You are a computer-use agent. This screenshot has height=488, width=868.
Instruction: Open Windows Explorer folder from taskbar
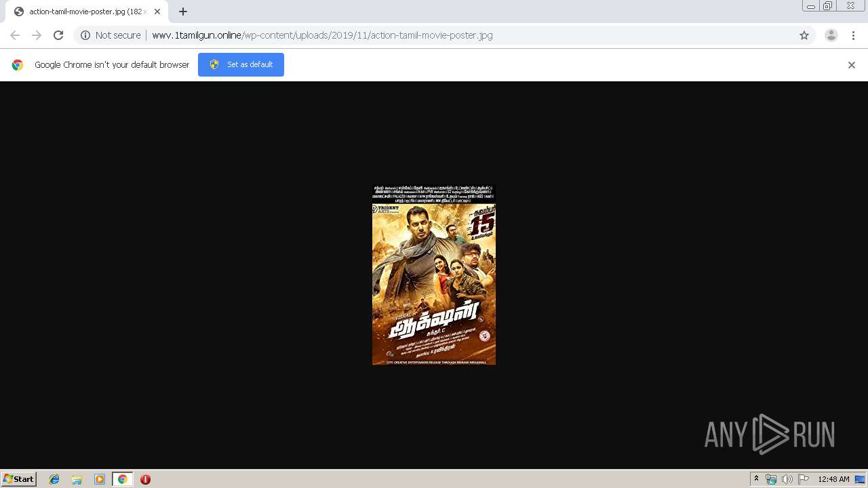[x=77, y=479]
